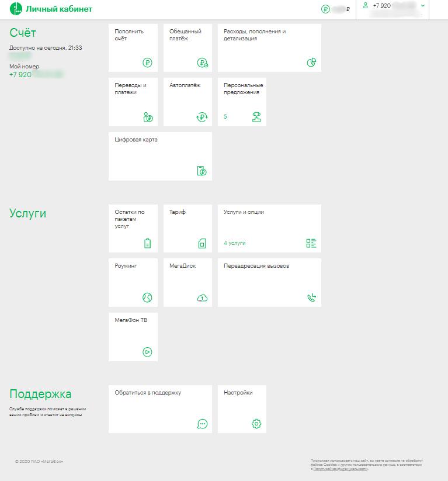Viewport: 448px width, 481px height.
Task: Open Остатки по пакетам услуг tile
Action: (x=133, y=229)
